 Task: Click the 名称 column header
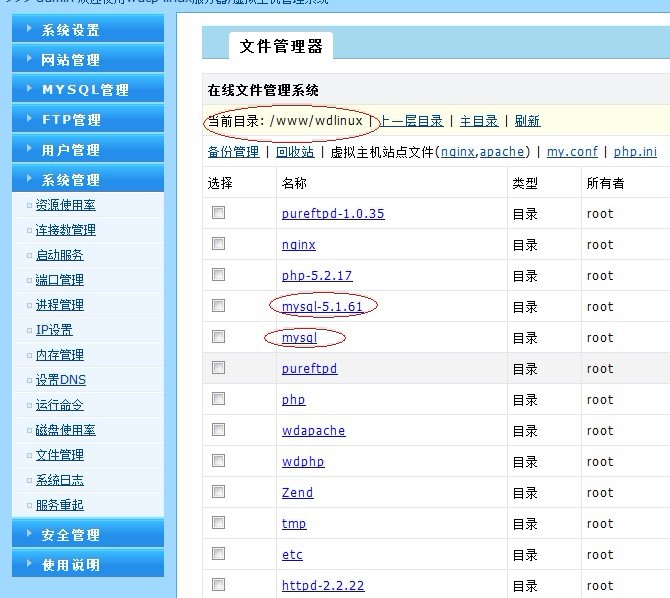pyautogui.click(x=294, y=183)
